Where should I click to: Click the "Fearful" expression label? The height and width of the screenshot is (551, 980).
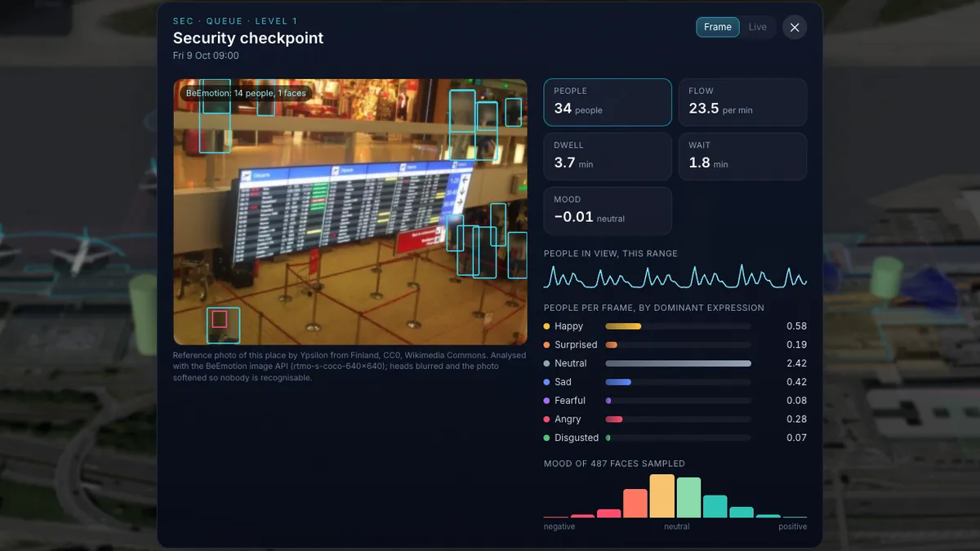[x=570, y=401]
